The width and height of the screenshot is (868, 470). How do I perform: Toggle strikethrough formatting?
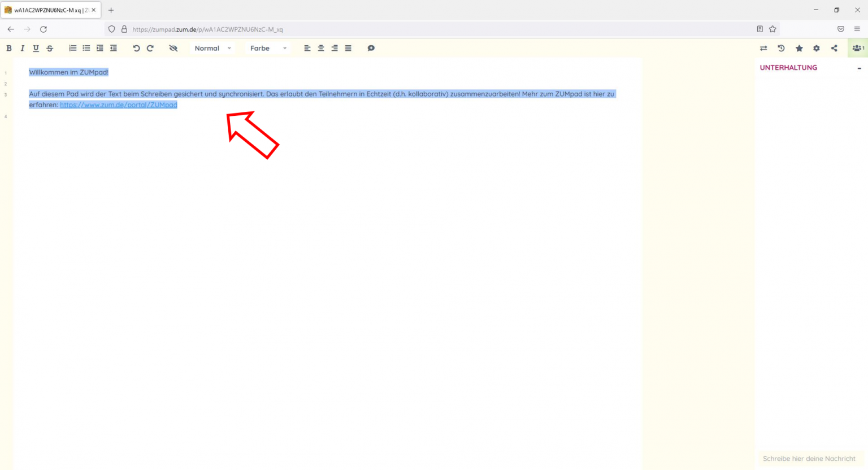(50, 49)
